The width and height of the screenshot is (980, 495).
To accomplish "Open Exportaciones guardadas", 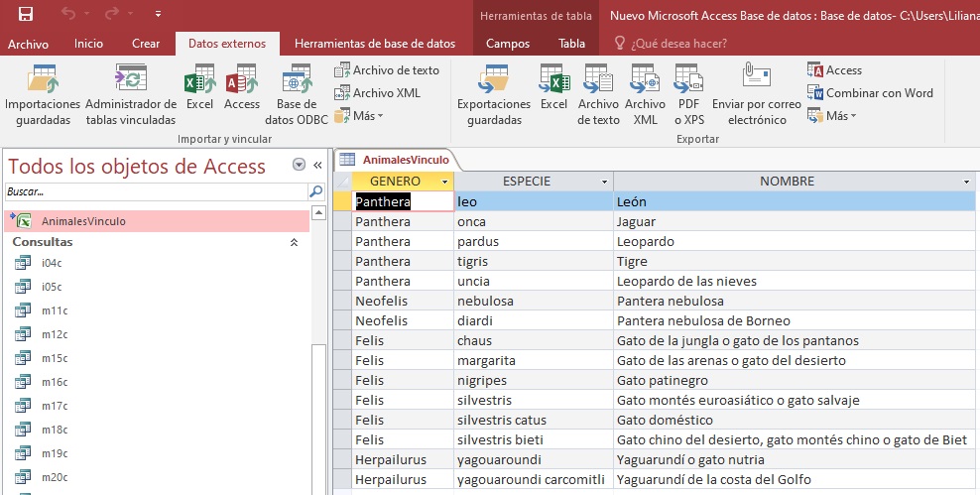I will point(494,95).
